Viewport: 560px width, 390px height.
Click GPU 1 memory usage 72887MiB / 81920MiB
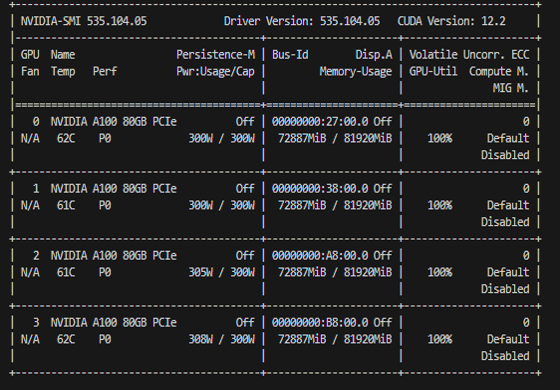tap(335, 205)
